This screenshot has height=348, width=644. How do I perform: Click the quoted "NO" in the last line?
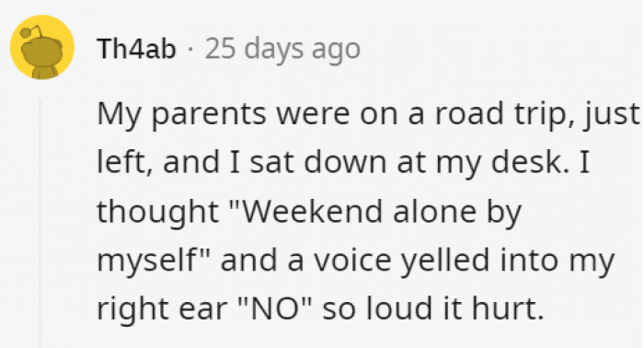point(275,309)
